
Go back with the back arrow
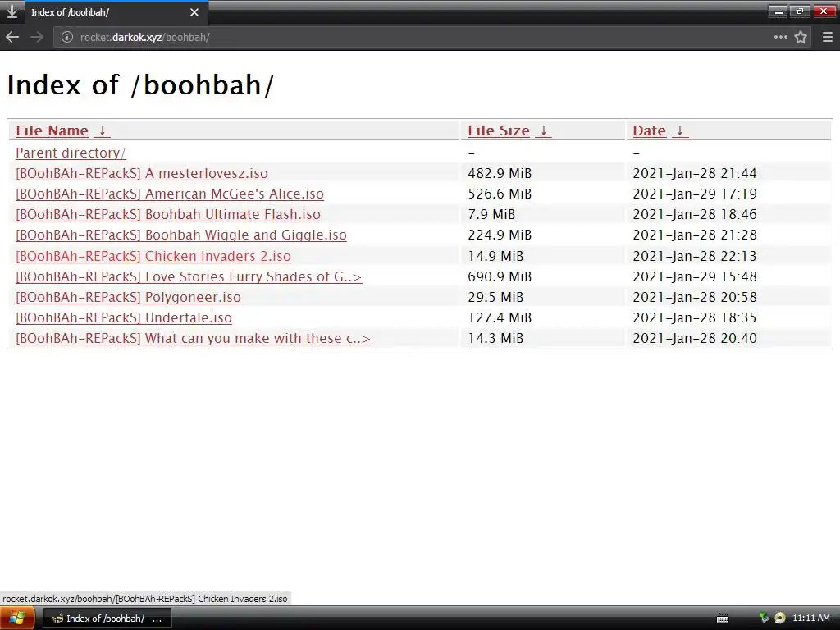tap(12, 37)
